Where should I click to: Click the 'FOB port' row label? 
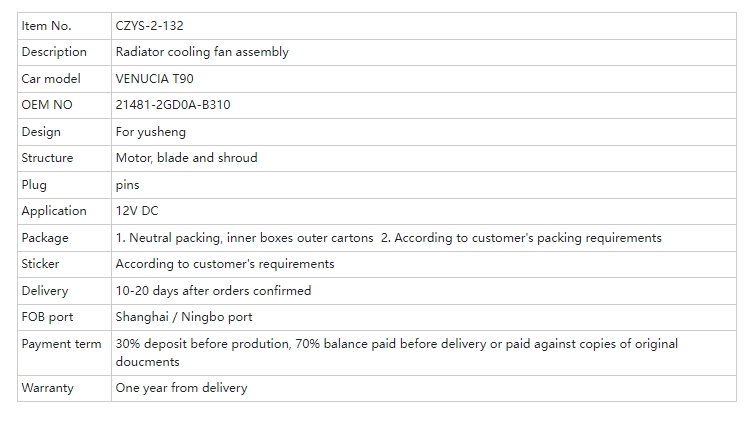[47, 317]
